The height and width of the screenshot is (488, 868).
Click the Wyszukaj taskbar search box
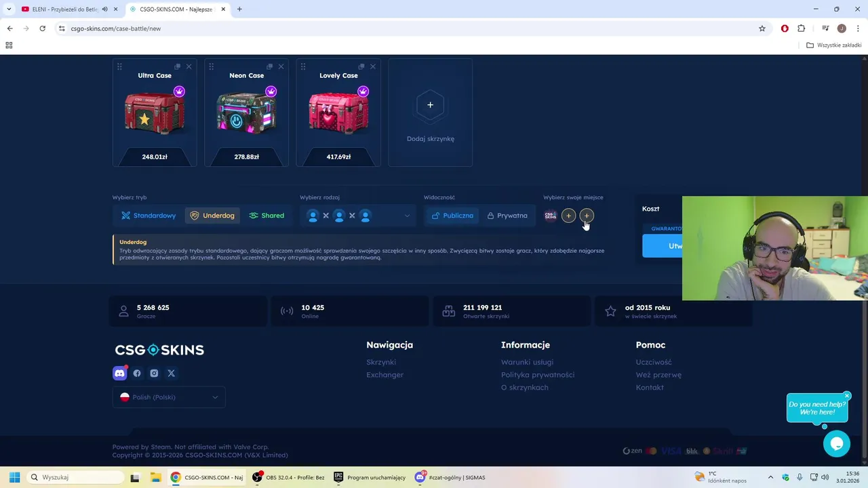pyautogui.click(x=74, y=477)
